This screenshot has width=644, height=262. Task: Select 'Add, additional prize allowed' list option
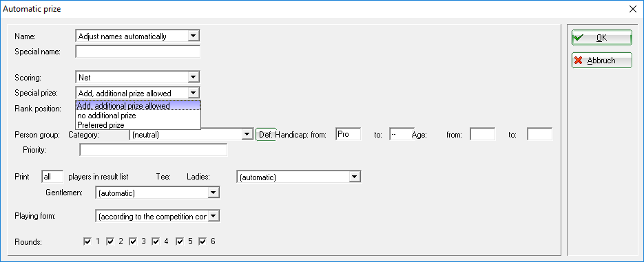pos(138,106)
